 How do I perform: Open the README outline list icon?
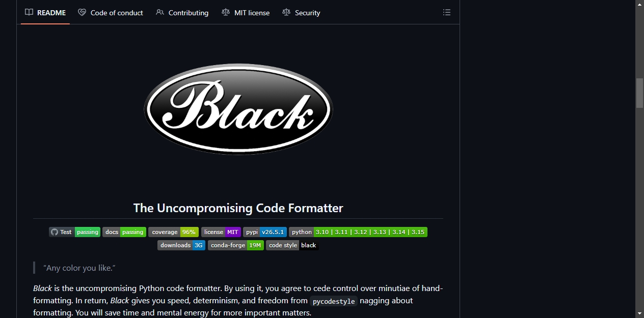[x=447, y=13]
